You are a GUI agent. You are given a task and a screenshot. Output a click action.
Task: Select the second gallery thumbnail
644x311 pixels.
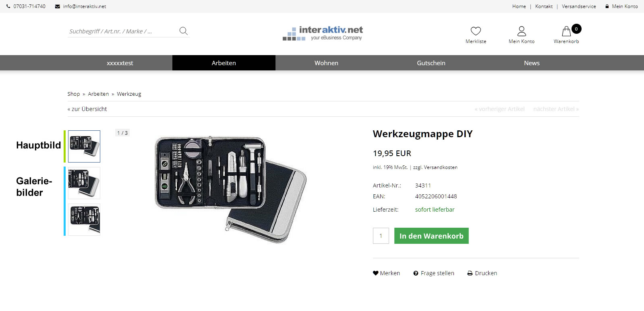(x=84, y=183)
